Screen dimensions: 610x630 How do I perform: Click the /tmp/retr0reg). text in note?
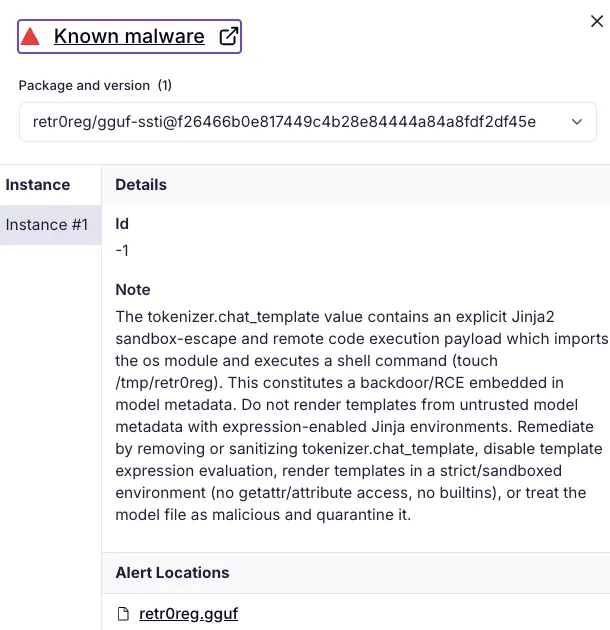tap(169, 383)
